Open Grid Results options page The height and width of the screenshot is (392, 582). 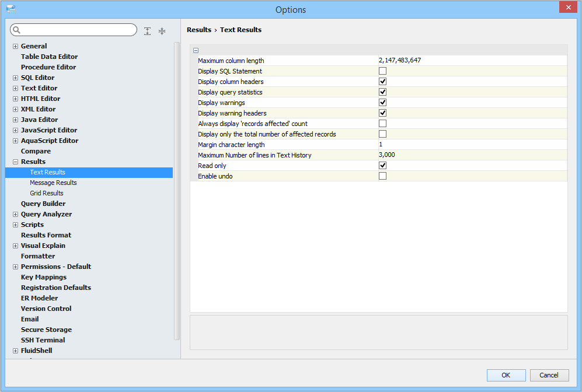point(47,193)
